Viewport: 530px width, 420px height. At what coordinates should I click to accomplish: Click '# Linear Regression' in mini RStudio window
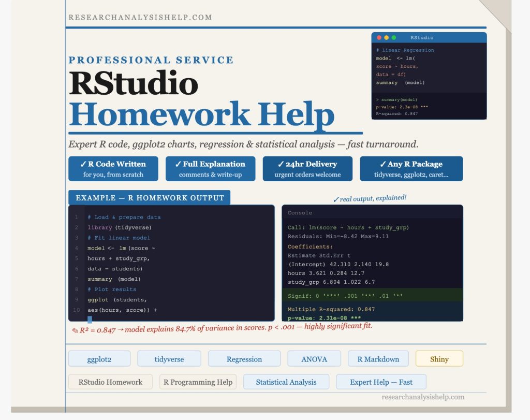pos(405,50)
